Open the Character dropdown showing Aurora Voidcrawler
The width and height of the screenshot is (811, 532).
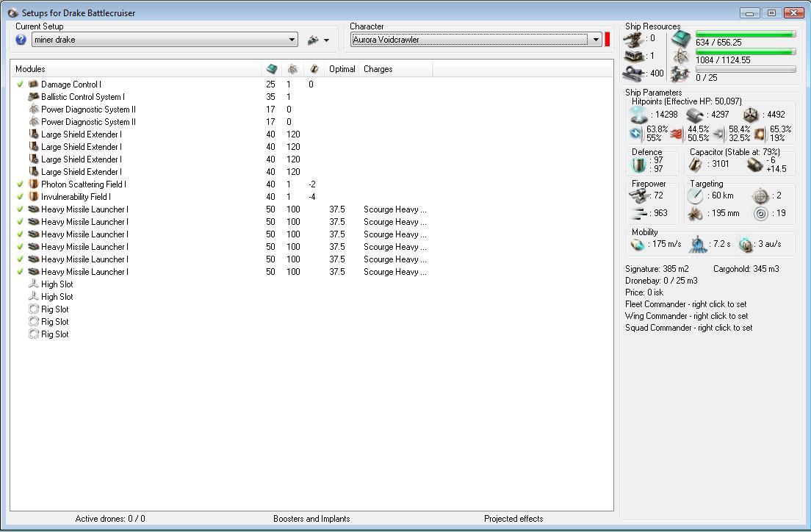point(476,40)
